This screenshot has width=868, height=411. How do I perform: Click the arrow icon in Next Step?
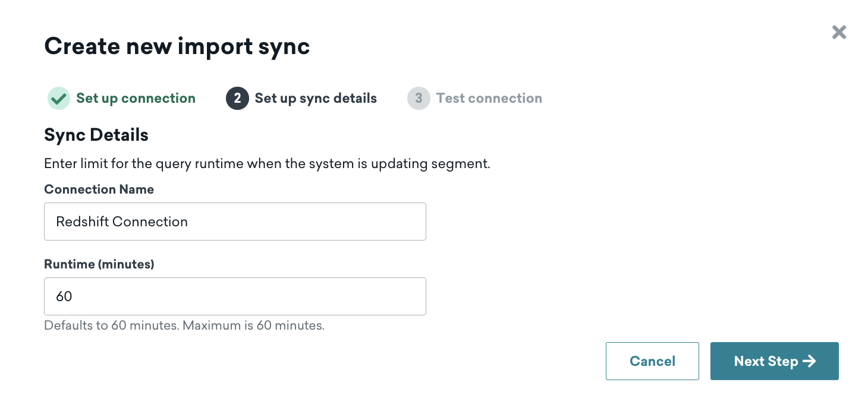tap(809, 361)
